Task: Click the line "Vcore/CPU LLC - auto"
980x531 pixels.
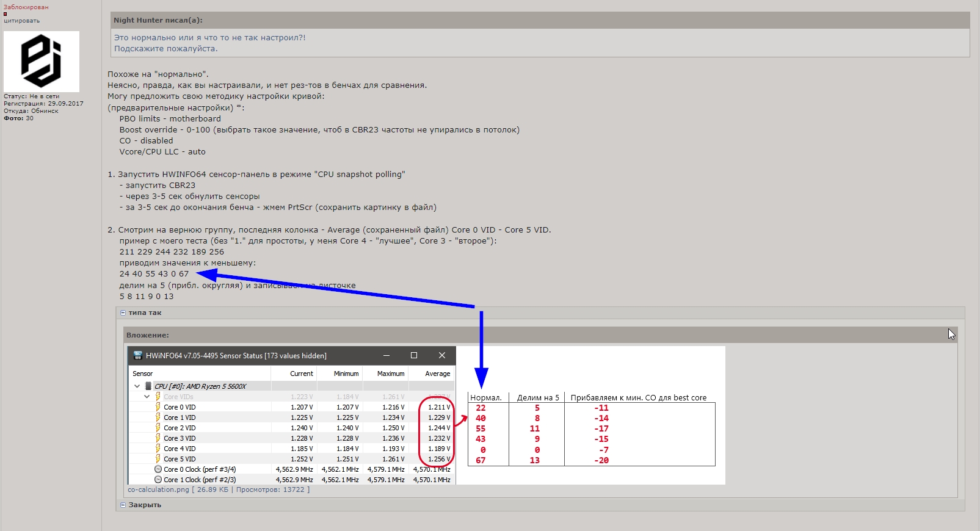Action: [162, 151]
